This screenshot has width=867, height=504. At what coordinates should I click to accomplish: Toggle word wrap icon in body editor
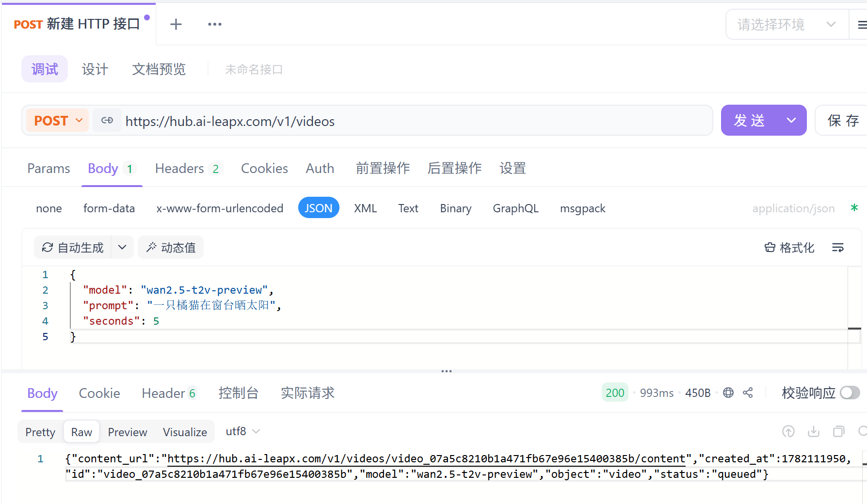[838, 248]
